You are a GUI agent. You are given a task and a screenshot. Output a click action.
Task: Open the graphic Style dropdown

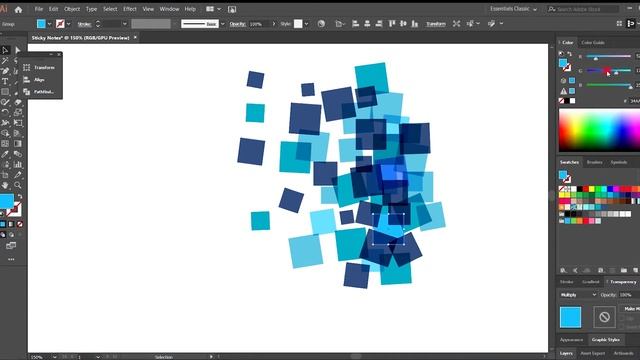point(306,24)
